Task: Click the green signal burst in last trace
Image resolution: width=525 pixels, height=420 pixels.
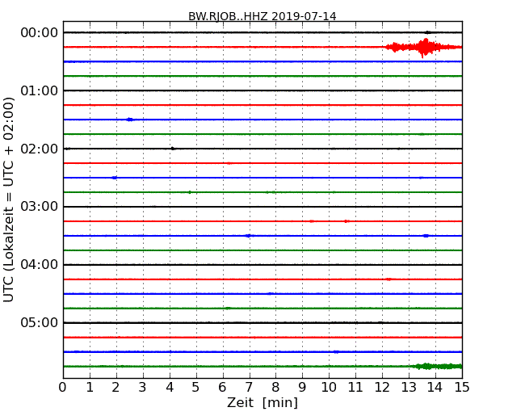Action: pyautogui.click(x=437, y=366)
